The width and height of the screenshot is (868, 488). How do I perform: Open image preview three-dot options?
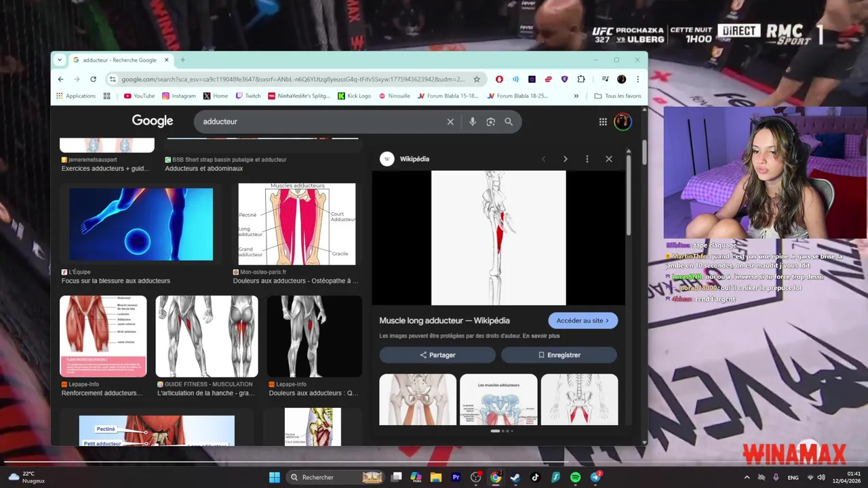[x=587, y=159]
